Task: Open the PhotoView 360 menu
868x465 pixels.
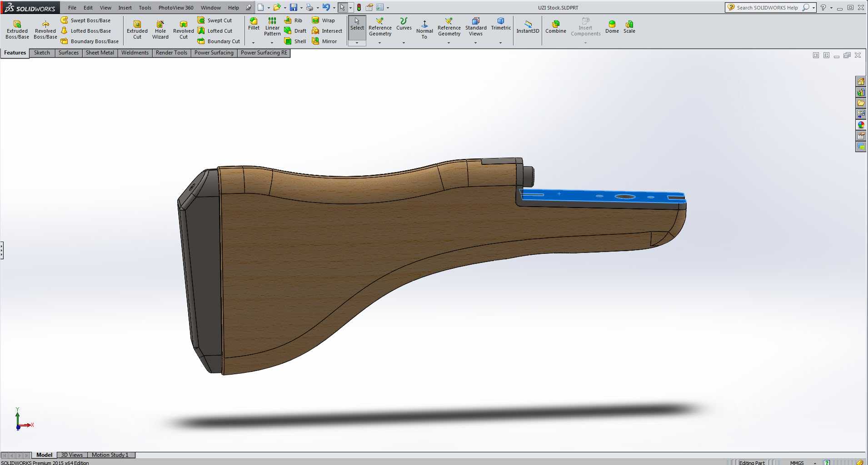Action: click(176, 8)
